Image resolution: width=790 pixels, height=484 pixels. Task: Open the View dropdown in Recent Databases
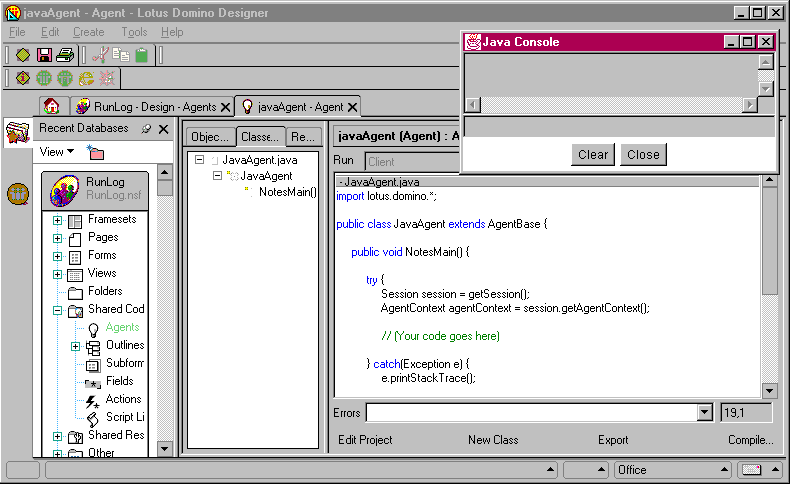click(x=56, y=152)
